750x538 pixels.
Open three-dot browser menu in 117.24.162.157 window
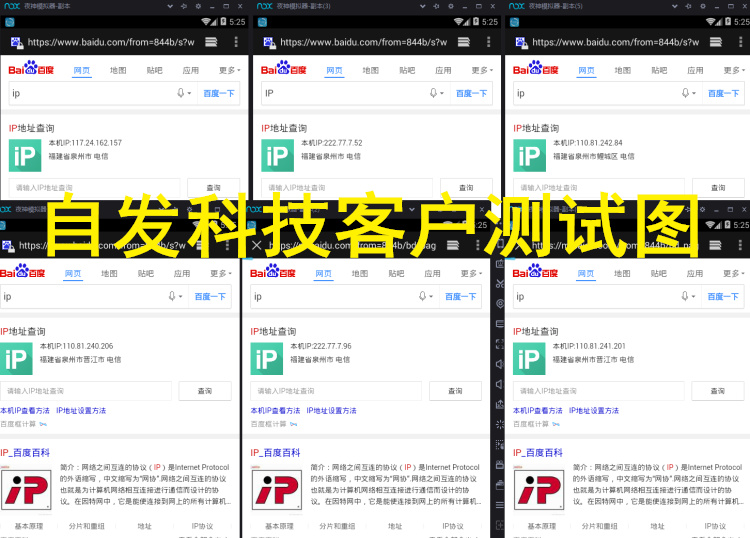point(236,42)
